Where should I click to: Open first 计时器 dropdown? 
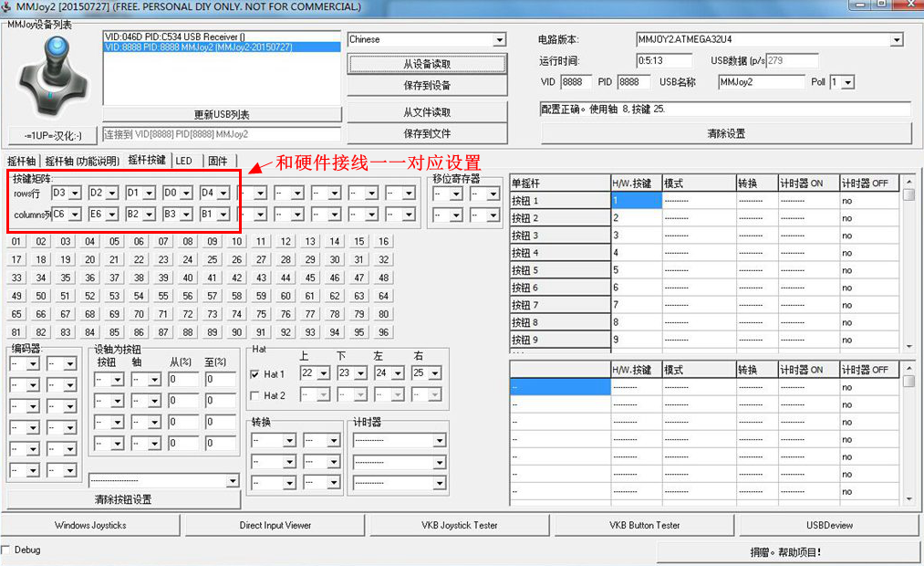[x=399, y=440]
